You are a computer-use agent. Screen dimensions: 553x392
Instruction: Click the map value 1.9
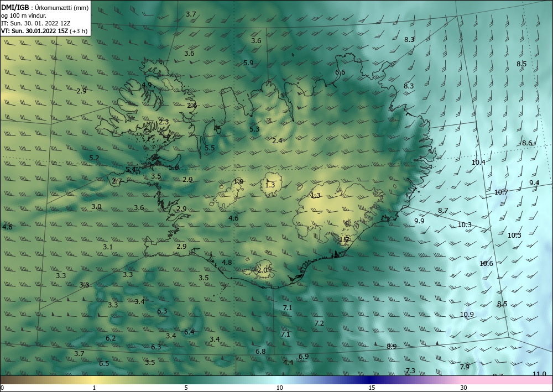[x=238, y=182]
